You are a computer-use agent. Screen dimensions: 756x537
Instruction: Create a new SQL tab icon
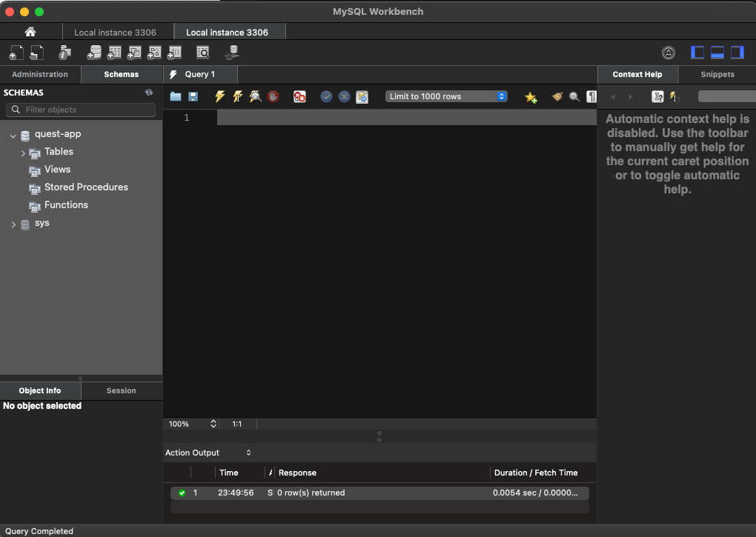[16, 53]
